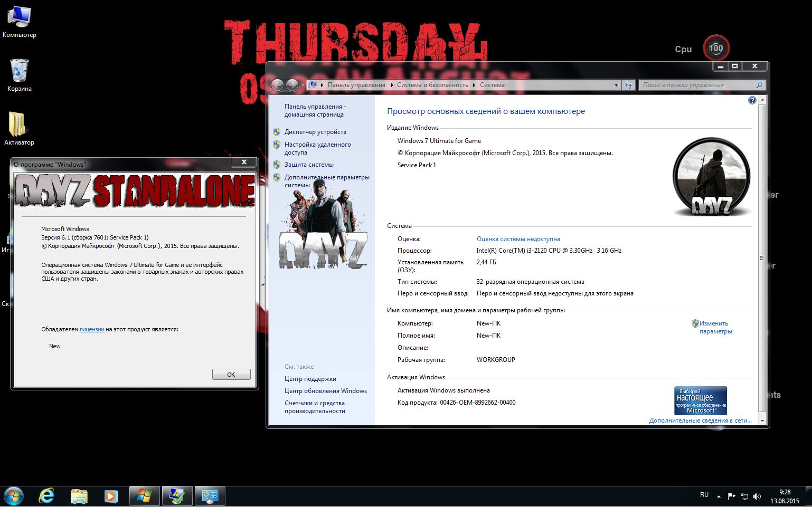This screenshot has height=507, width=812.
Task: Launch Internet Explorer from taskbar
Action: point(46,496)
